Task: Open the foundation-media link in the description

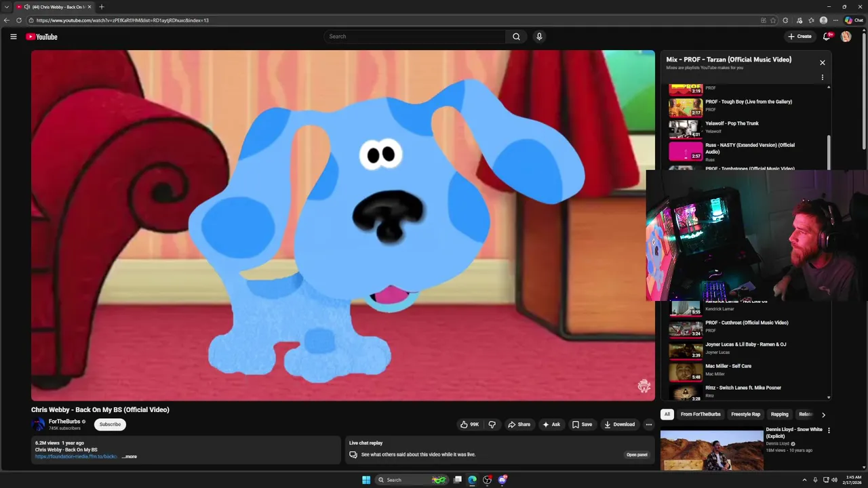Action: (76, 456)
